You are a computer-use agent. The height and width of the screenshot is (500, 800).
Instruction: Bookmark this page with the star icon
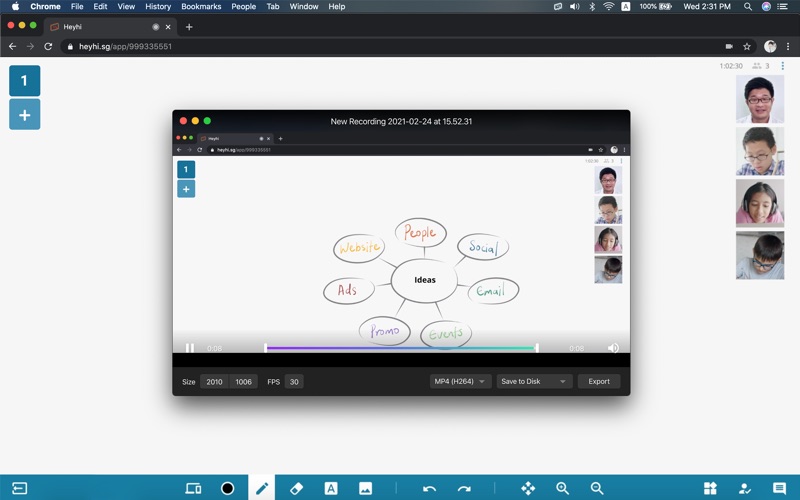(x=747, y=46)
